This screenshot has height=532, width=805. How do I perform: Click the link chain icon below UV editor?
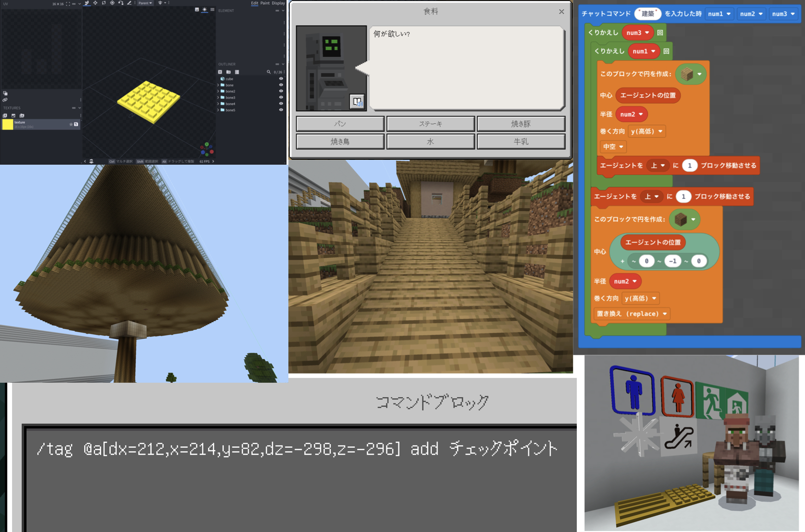point(5,100)
